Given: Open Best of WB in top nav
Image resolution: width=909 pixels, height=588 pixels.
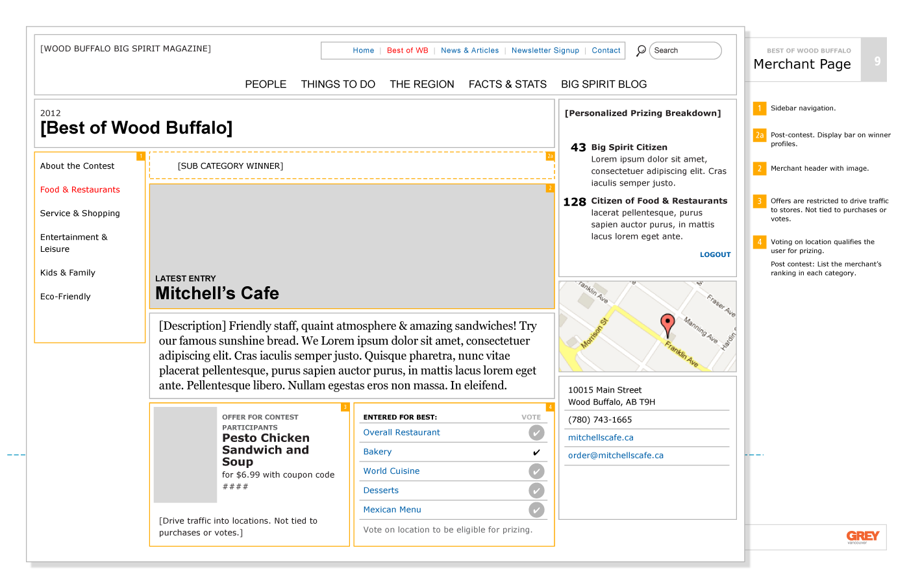Looking at the screenshot, I should point(408,51).
